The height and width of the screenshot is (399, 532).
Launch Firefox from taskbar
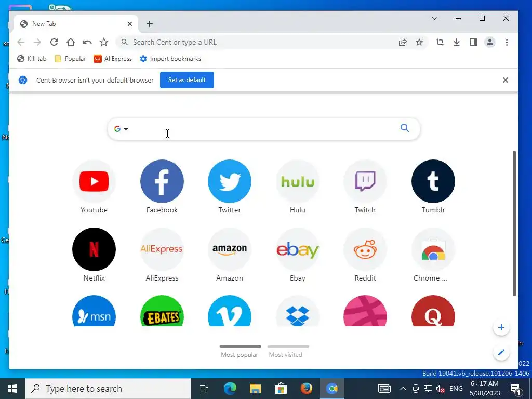(306, 389)
